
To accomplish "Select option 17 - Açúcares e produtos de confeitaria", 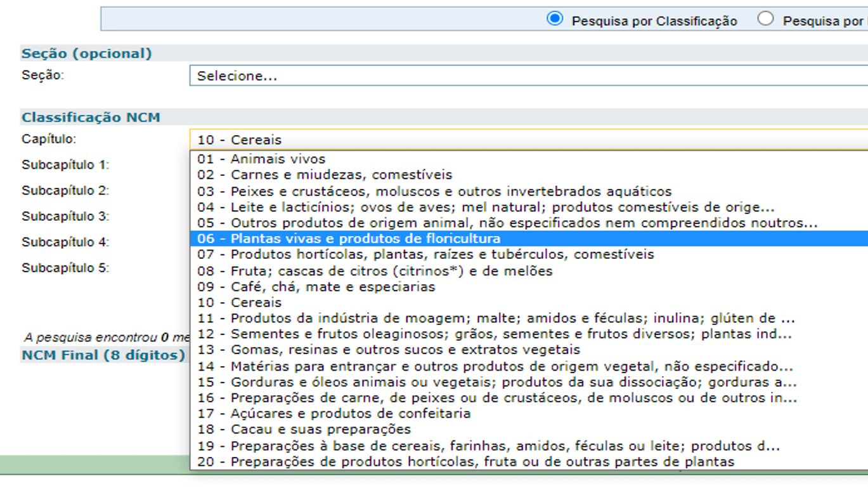I will (x=380, y=413).
